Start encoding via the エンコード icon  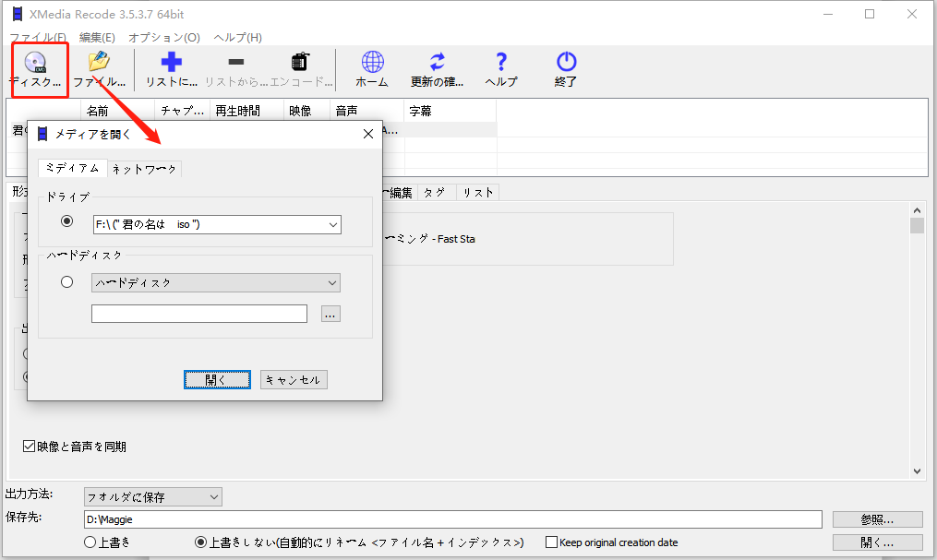[x=300, y=67]
